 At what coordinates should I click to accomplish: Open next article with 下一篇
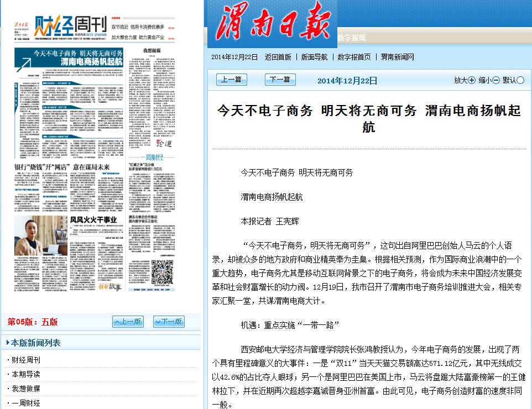point(280,80)
